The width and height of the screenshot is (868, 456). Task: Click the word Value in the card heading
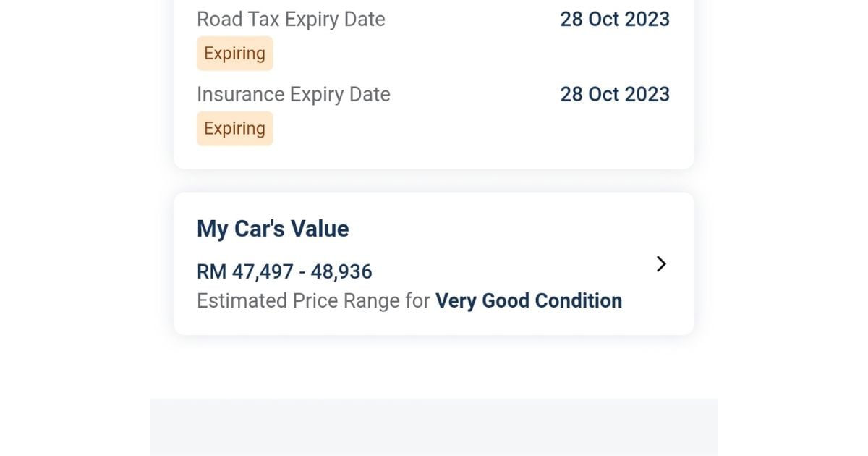pos(320,229)
